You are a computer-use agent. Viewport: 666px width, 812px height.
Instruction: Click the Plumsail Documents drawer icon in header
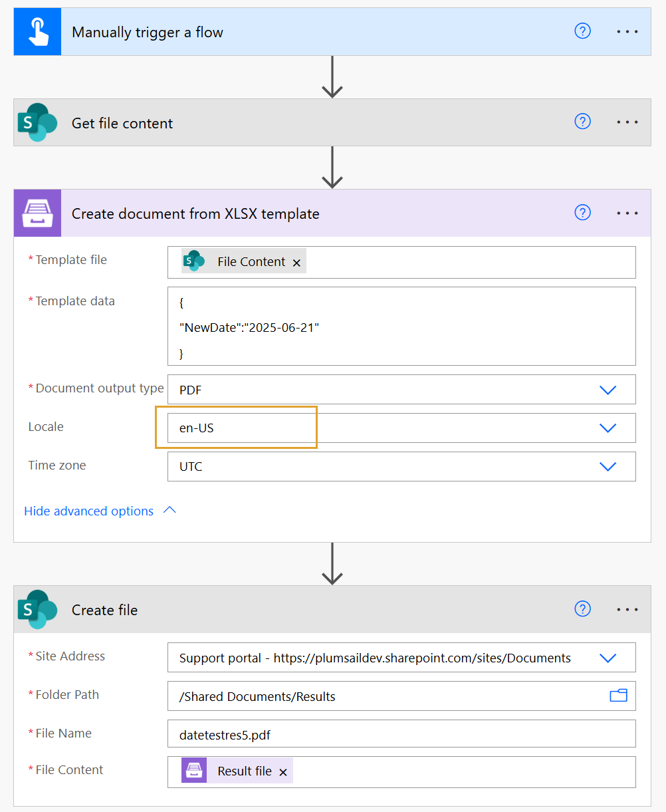pyautogui.click(x=37, y=213)
